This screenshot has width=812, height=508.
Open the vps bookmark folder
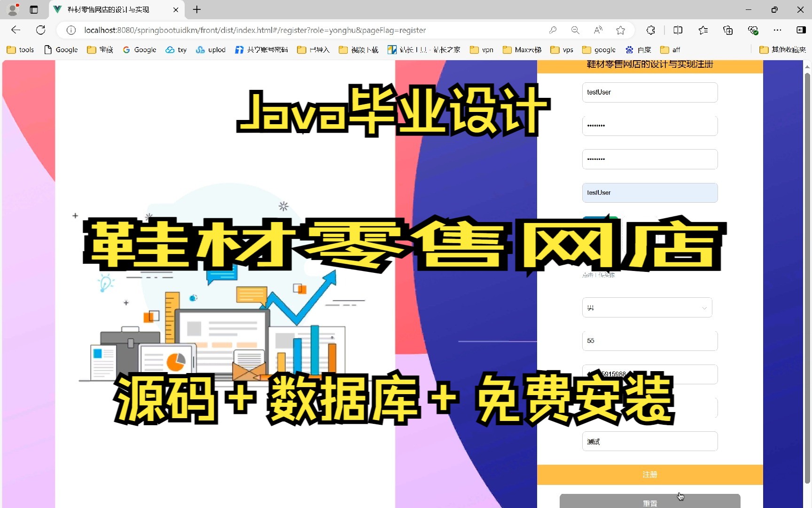point(562,50)
